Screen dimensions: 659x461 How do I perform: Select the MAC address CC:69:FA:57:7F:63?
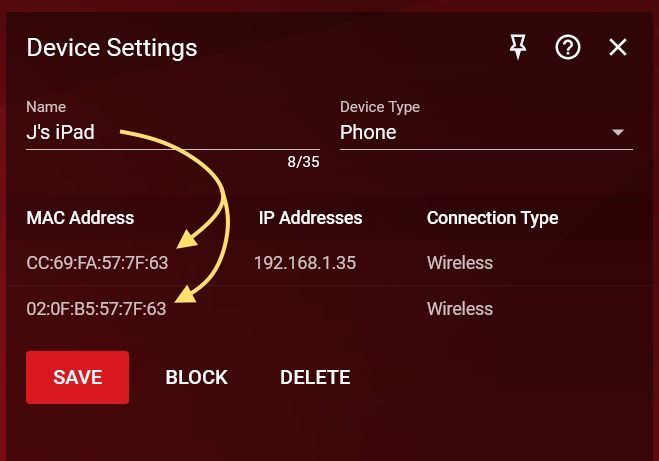point(97,263)
